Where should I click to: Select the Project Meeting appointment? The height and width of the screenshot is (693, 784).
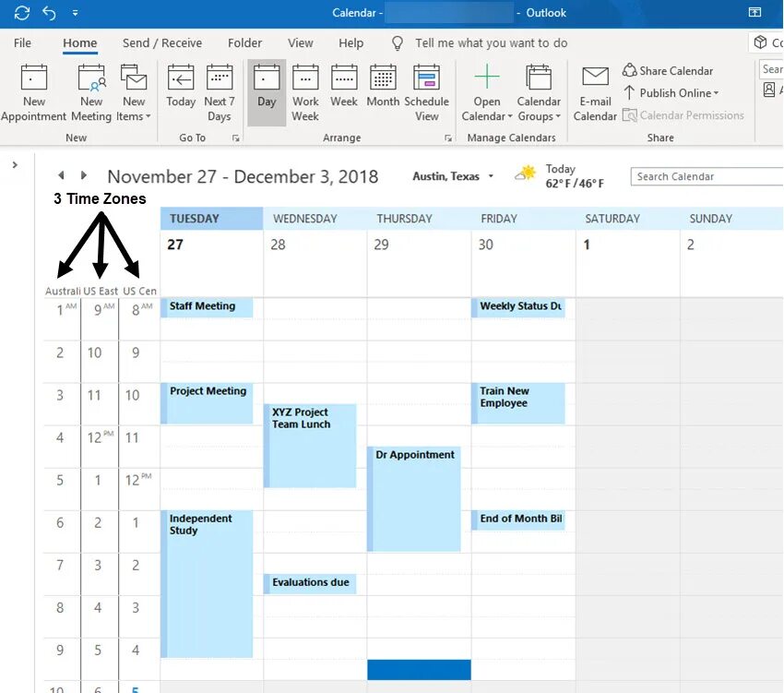[x=207, y=403]
